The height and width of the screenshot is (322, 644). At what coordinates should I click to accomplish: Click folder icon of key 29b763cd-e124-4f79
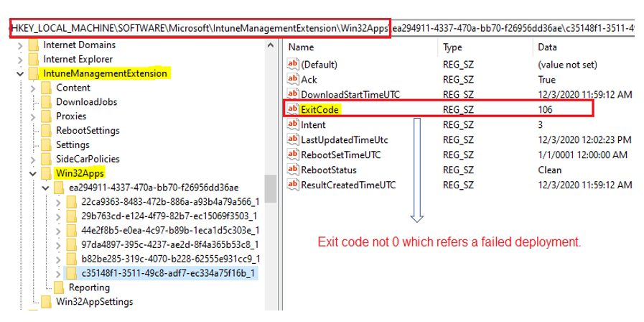(x=72, y=216)
